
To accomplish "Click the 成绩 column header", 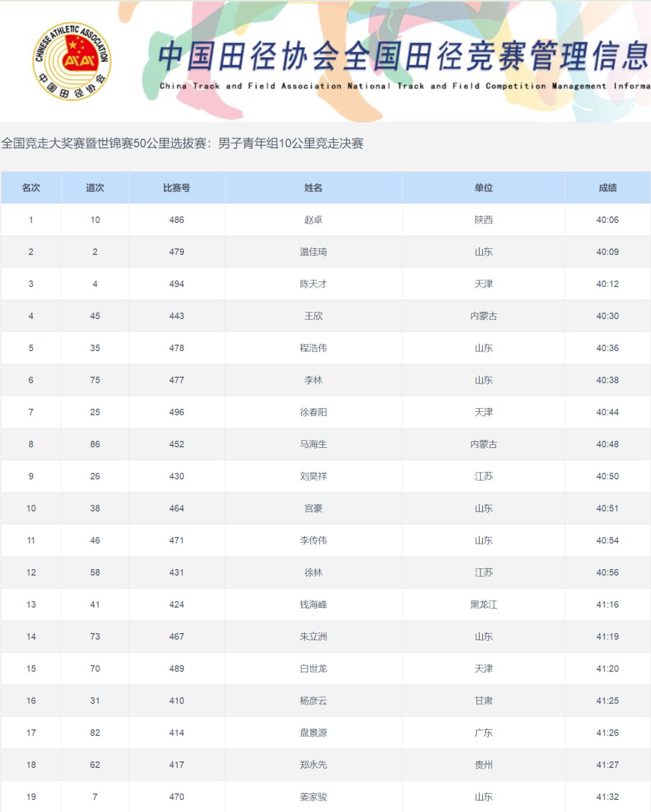I will [608, 187].
